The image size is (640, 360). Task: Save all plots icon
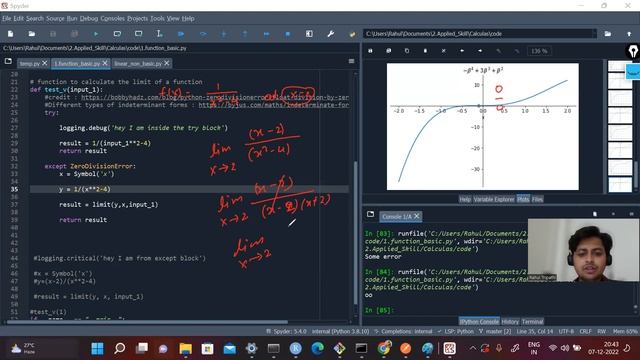click(x=389, y=51)
